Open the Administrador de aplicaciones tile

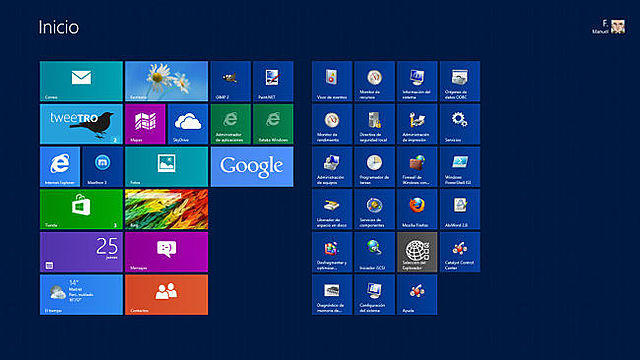[x=231, y=124]
